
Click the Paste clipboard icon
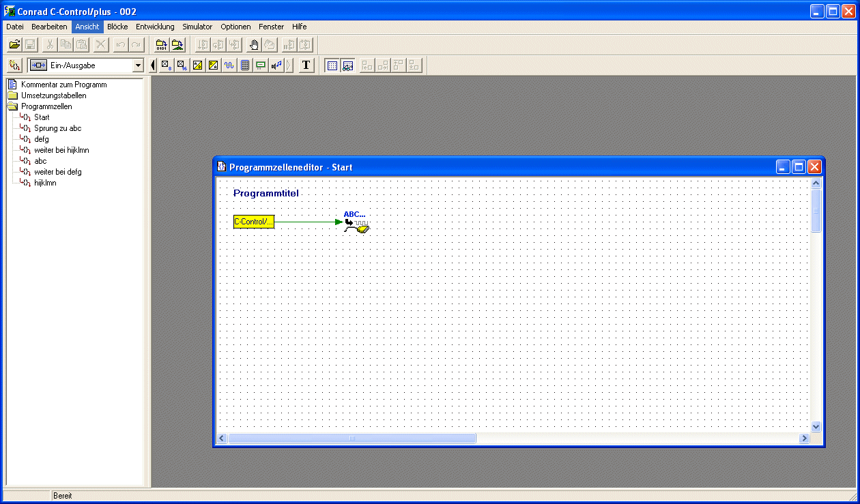click(82, 45)
